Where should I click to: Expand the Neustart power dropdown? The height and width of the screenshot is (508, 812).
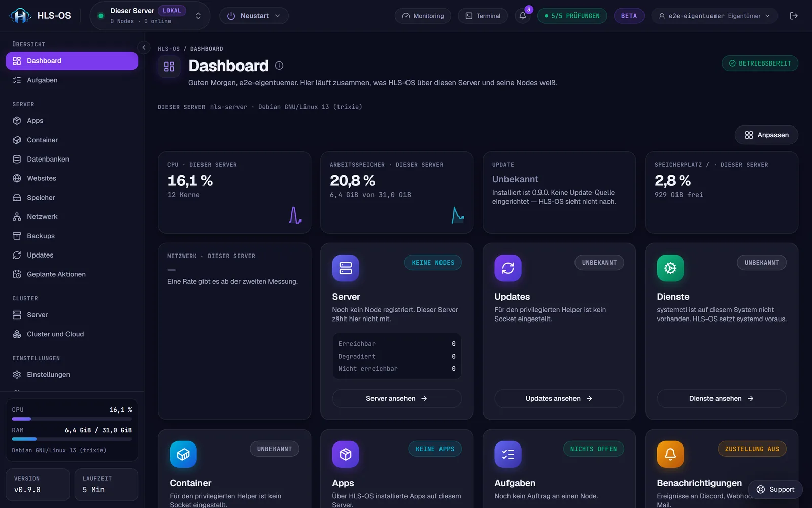tap(254, 16)
